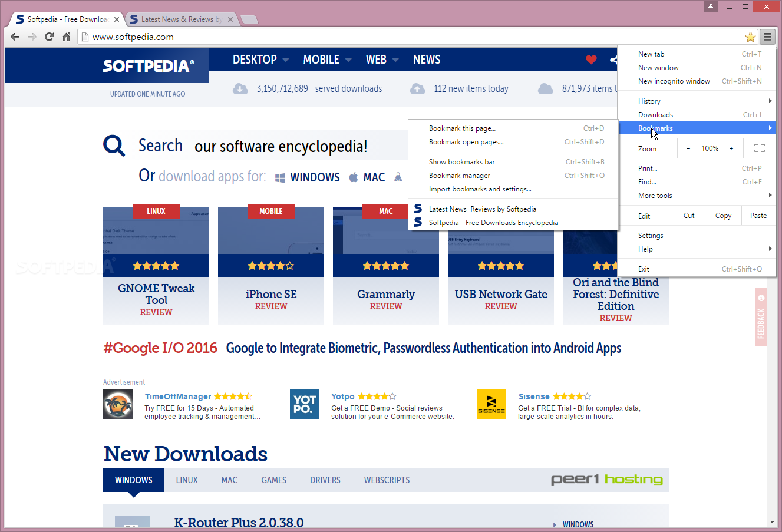Decrease zoom with the minus button
Screen dimensions: 782x532
(688, 148)
